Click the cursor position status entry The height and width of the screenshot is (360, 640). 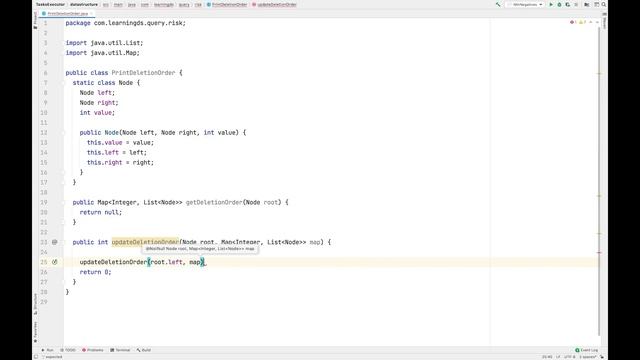pyautogui.click(x=547, y=357)
